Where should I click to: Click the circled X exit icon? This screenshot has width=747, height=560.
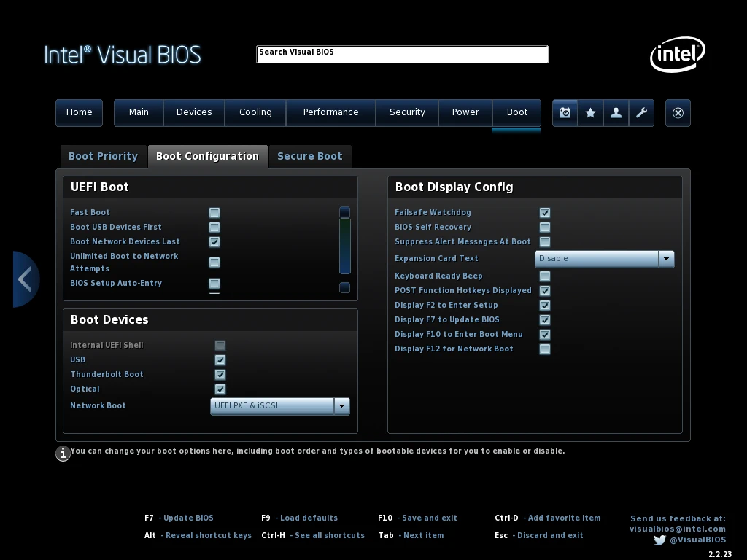(678, 113)
